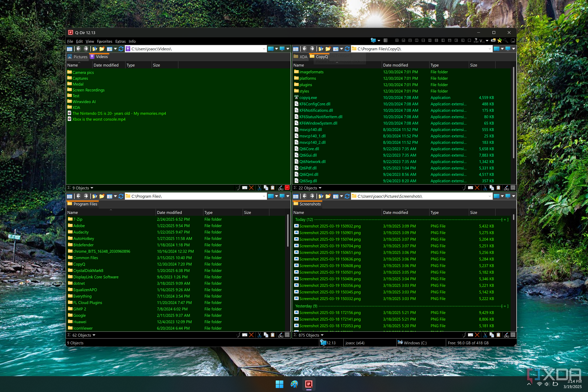Click red X delete icon under CopyQ pane
The width and height of the screenshot is (588, 392).
click(477, 188)
